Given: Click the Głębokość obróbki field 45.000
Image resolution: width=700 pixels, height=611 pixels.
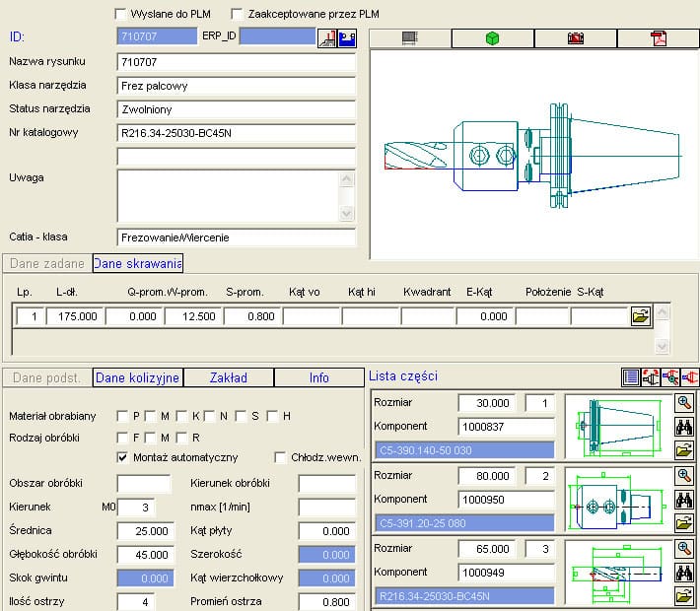Looking at the screenshot, I should click(146, 555).
